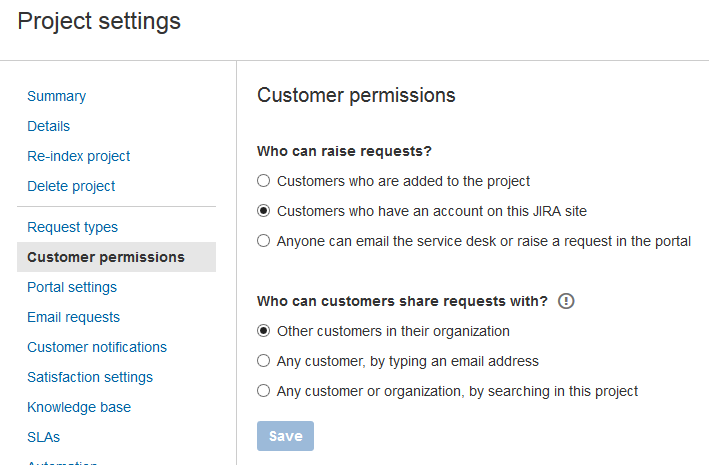
Task: Navigate to SLAs in the sidebar
Action: coord(43,437)
